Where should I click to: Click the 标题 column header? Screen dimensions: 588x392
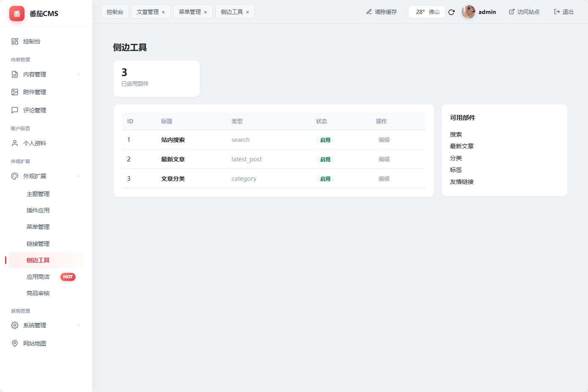point(167,121)
